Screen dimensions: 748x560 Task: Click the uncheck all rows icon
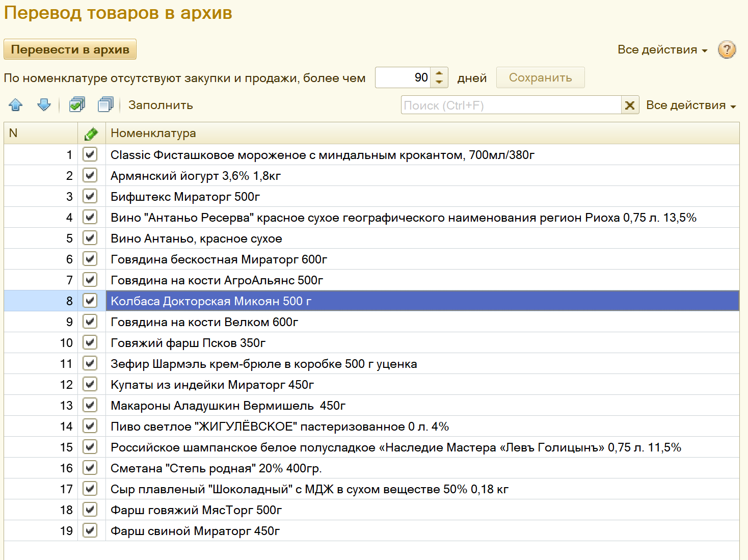(105, 105)
